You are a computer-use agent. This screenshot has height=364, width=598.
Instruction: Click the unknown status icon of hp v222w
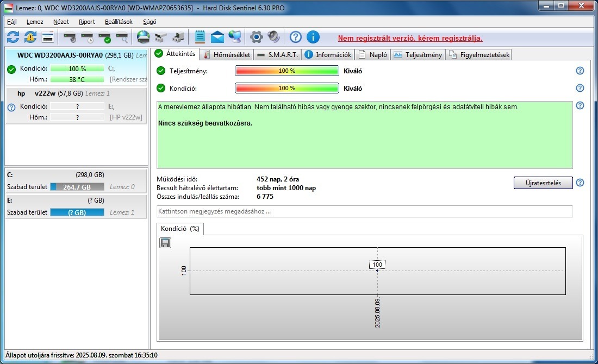(11, 108)
